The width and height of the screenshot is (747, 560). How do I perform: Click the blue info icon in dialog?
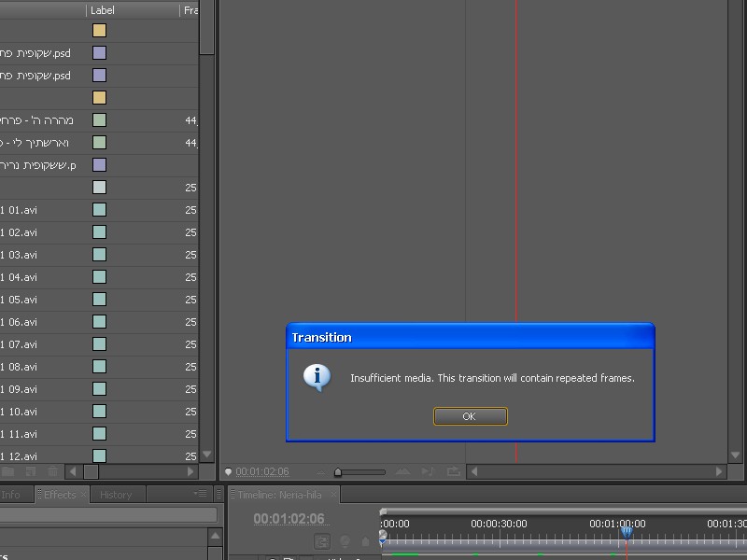[317, 377]
